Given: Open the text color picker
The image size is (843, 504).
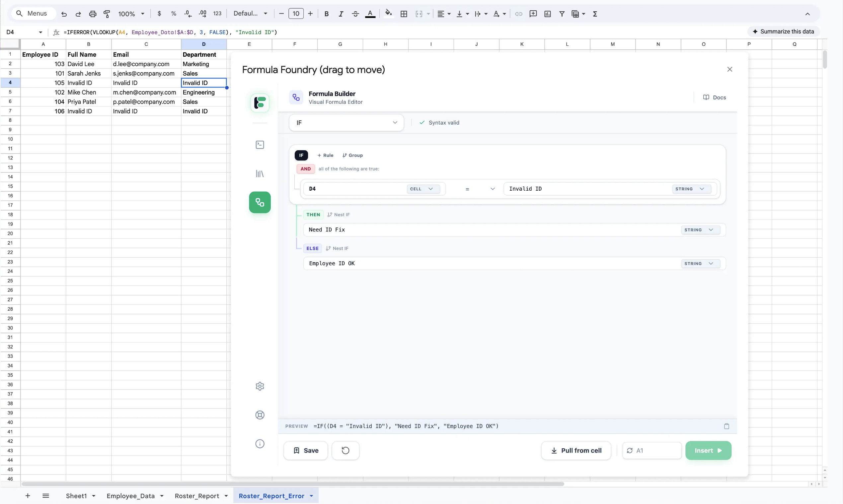Looking at the screenshot, I should coord(370,14).
